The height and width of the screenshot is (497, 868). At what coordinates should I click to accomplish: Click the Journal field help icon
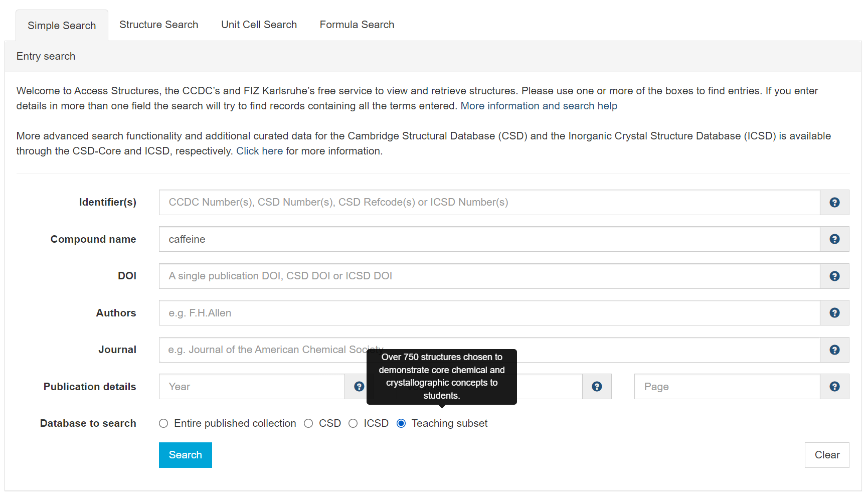click(834, 350)
